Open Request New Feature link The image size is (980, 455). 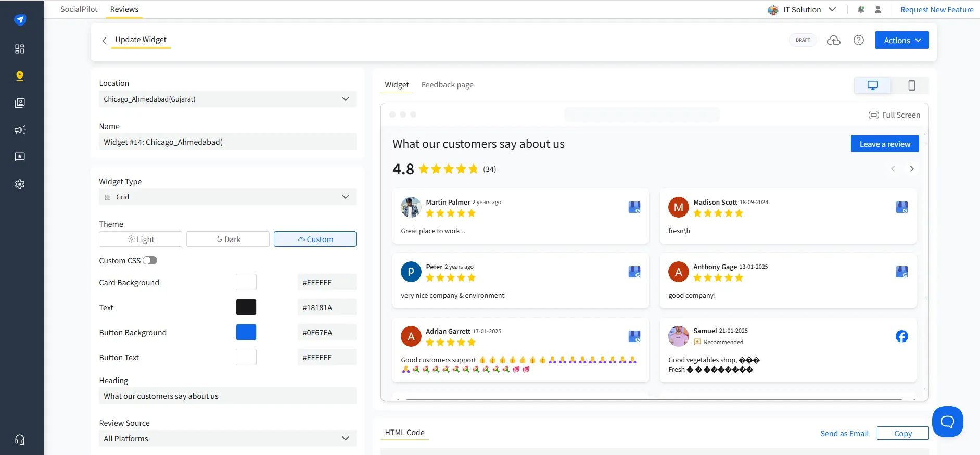click(x=937, y=9)
